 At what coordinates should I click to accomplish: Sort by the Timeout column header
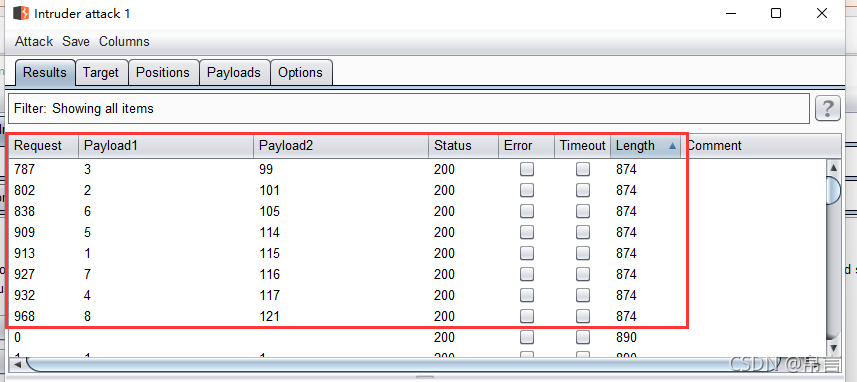tap(583, 146)
